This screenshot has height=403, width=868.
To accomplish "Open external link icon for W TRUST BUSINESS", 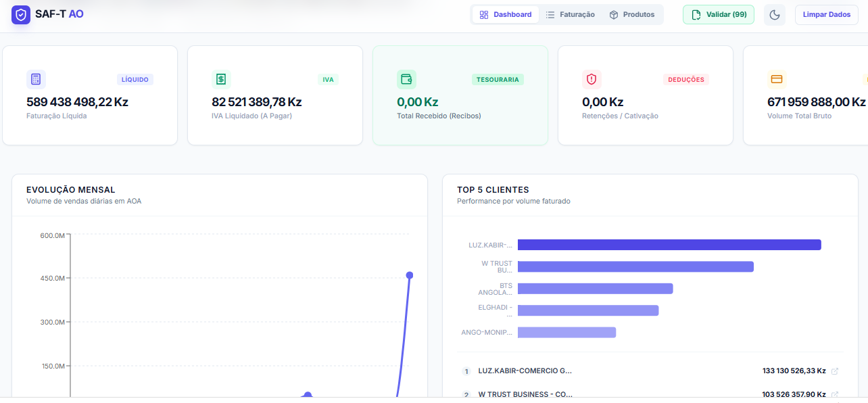I will click(835, 394).
